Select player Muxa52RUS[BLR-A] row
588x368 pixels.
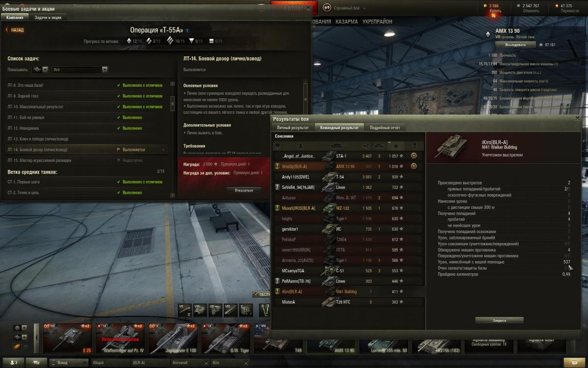point(349,208)
